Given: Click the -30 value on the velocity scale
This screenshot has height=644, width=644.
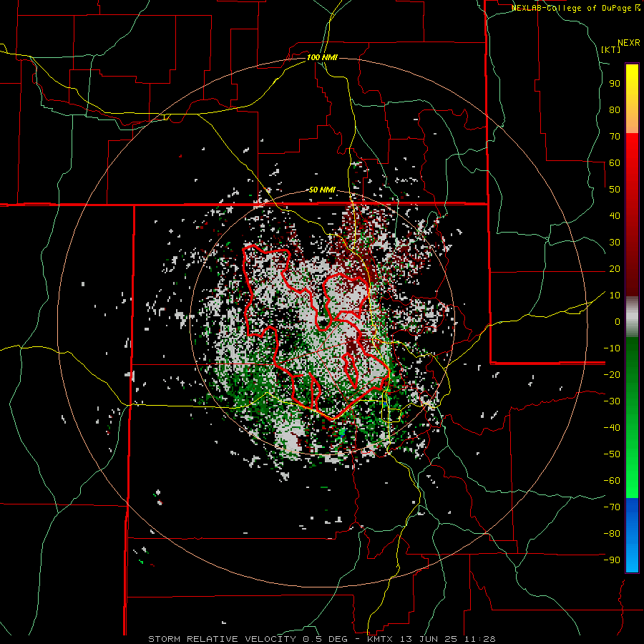Looking at the screenshot, I should click(x=612, y=401).
